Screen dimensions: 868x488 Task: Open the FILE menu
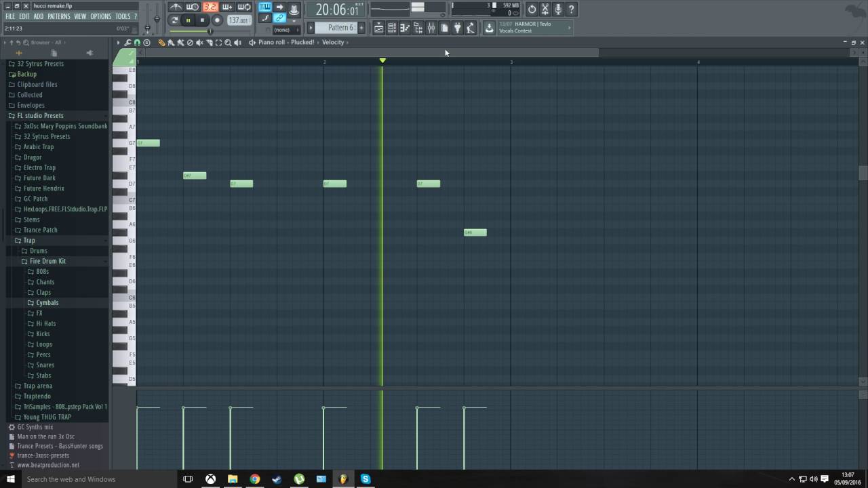click(10, 16)
